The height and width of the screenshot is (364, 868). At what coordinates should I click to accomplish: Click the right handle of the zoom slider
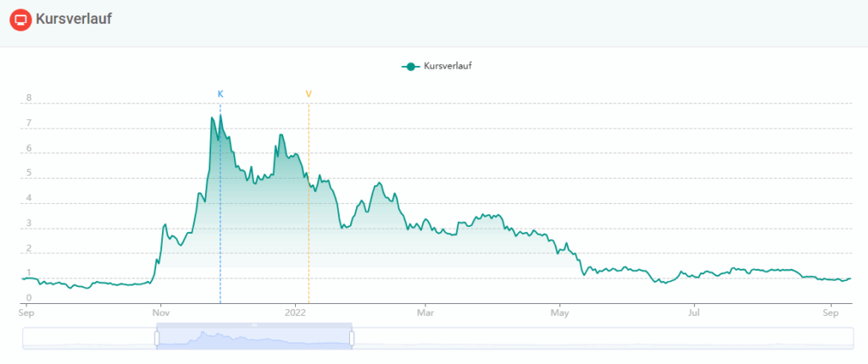pos(352,338)
